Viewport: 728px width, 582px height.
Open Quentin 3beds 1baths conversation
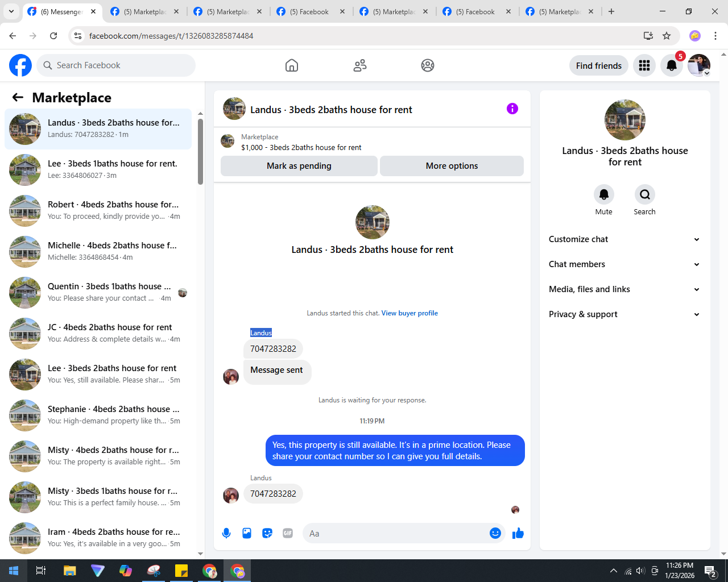point(98,293)
